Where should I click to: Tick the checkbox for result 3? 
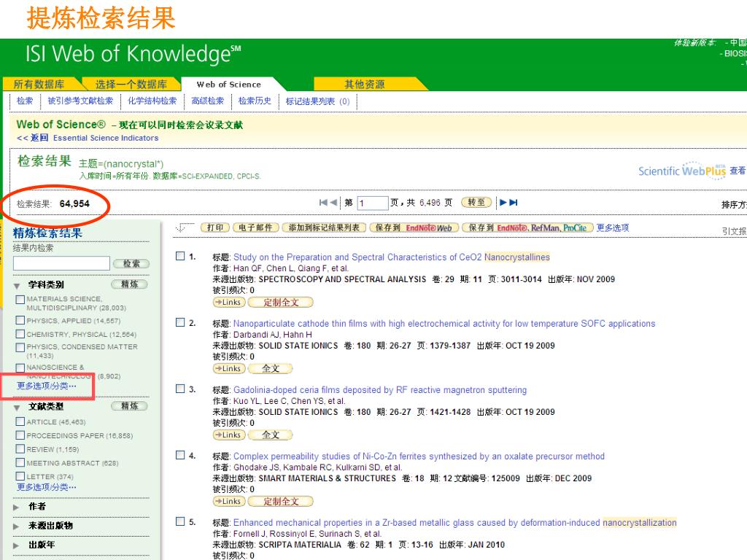coord(180,389)
